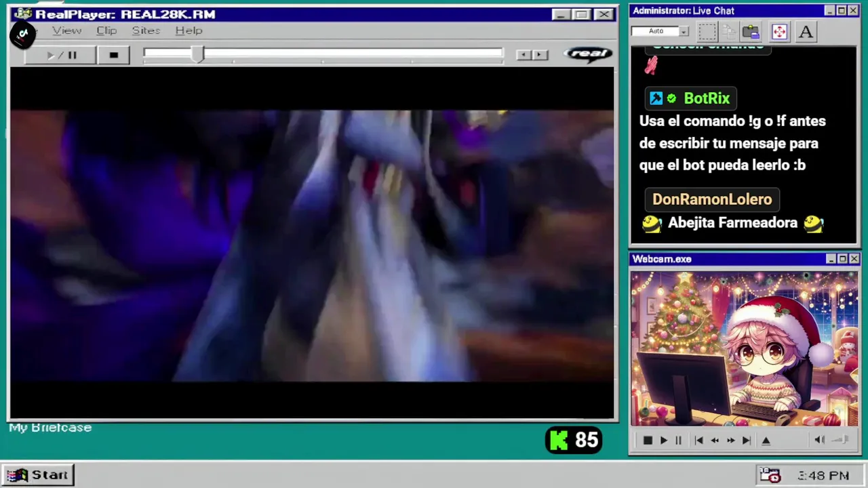Open the Start menu
868x488 pixels.
point(37,474)
